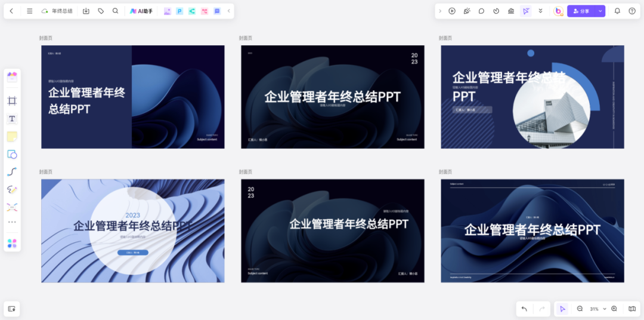The image size is (644, 320).
Task: Open the hamburger main menu
Action: tap(30, 11)
